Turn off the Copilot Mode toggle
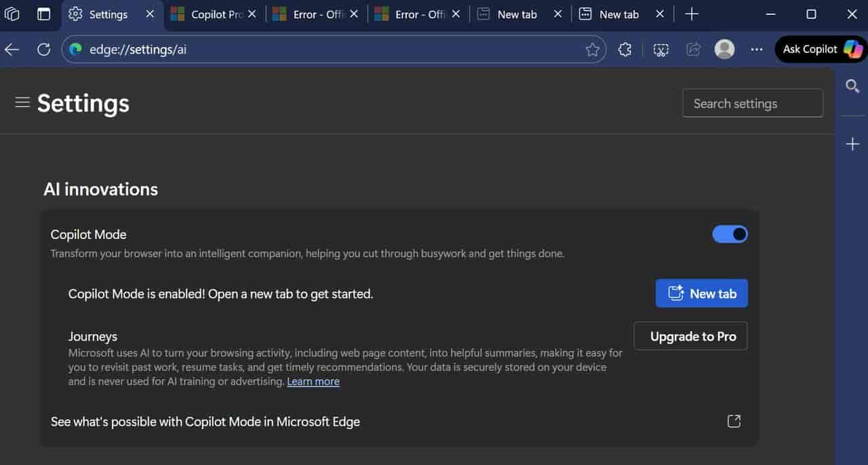Image resolution: width=868 pixels, height=465 pixels. click(x=730, y=234)
